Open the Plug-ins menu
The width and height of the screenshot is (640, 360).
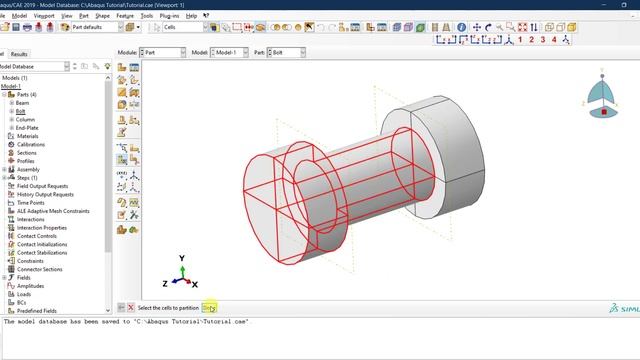coord(169,16)
